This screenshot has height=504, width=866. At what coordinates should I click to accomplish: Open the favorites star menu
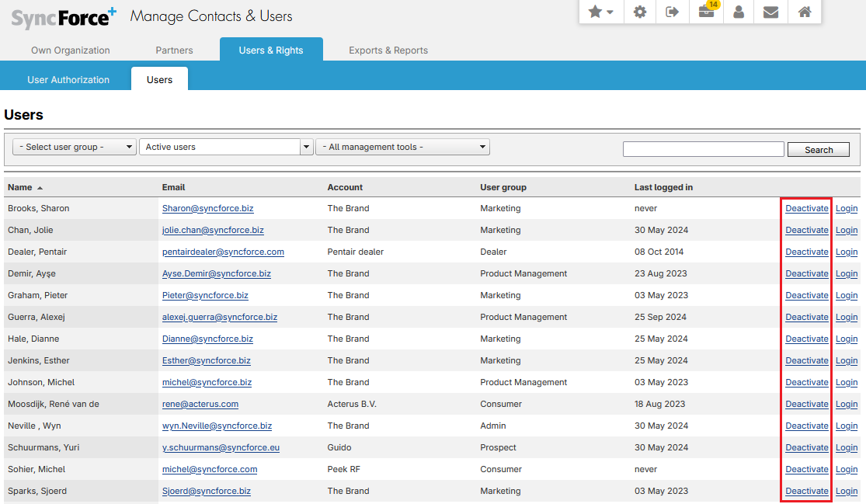click(600, 12)
